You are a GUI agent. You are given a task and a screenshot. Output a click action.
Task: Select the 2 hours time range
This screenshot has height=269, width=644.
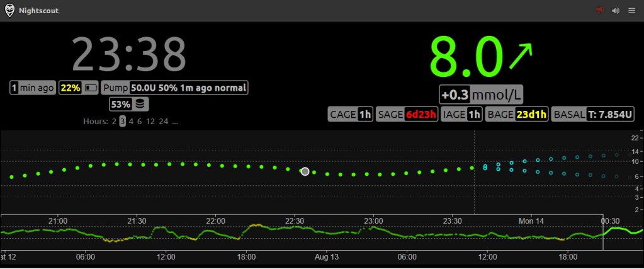click(x=114, y=121)
